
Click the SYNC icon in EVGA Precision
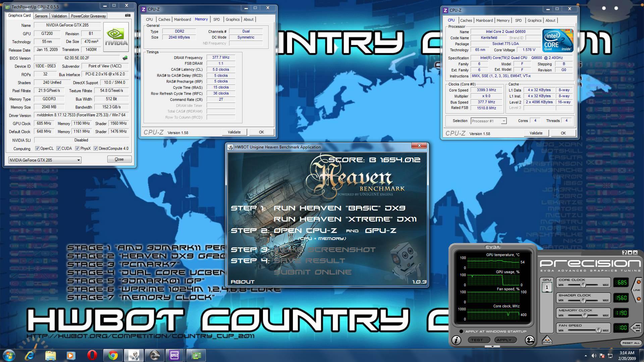[547, 340]
